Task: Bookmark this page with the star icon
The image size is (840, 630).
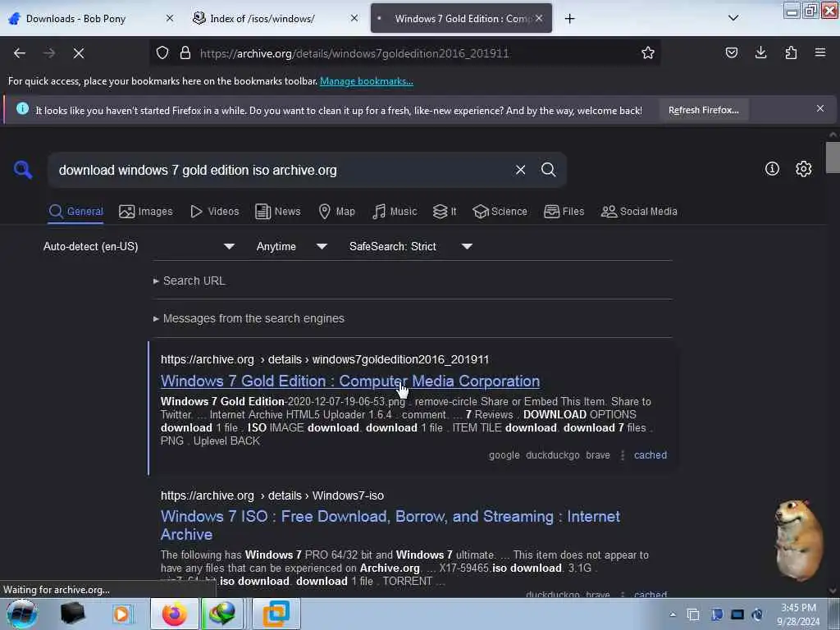Action: pyautogui.click(x=648, y=52)
